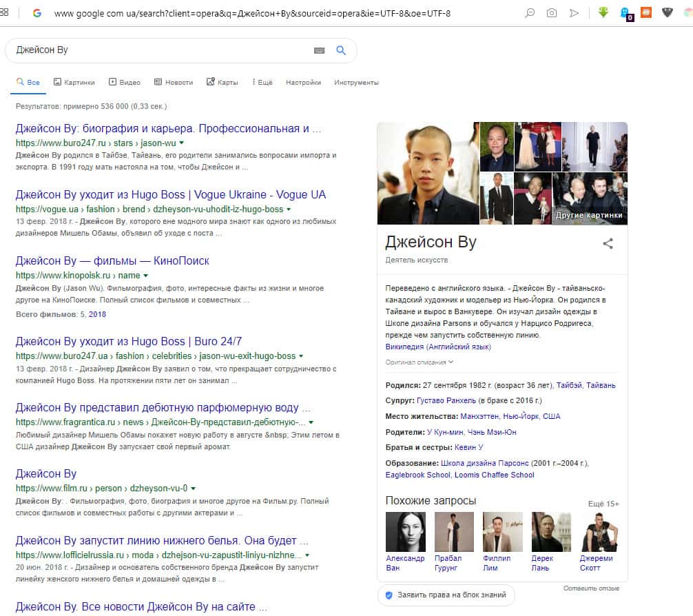
Task: Expand Оригинал описания in knowledge panel
Action: (419, 362)
